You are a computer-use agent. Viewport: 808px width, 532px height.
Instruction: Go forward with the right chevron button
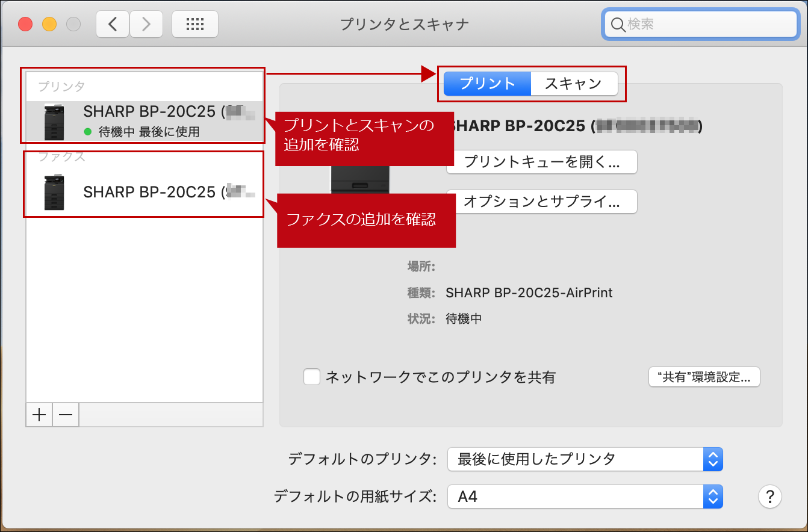(146, 24)
